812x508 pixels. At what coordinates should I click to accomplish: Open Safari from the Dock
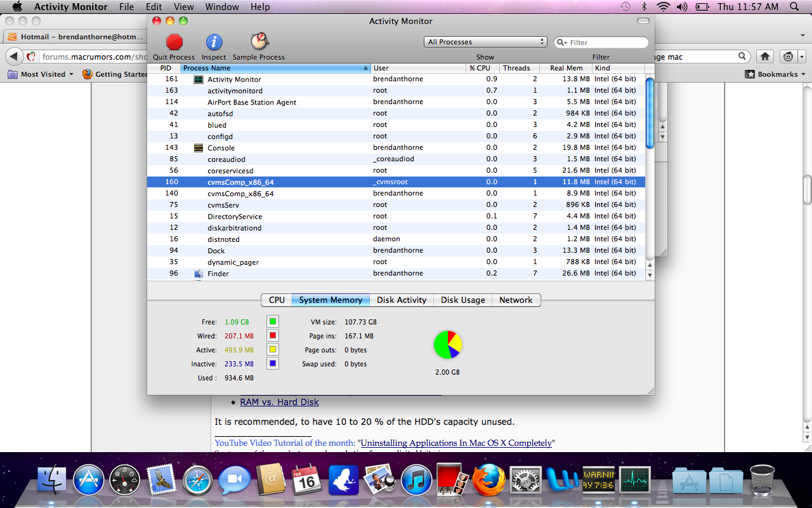pos(198,481)
